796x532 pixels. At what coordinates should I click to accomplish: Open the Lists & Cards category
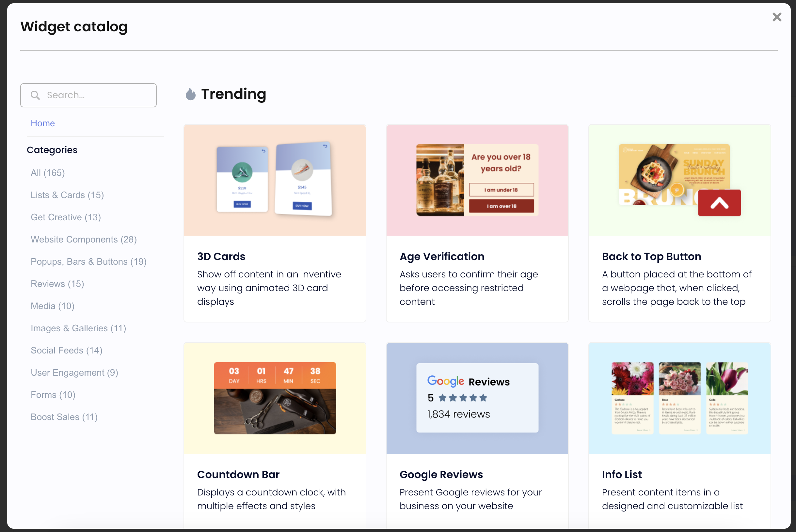click(67, 195)
